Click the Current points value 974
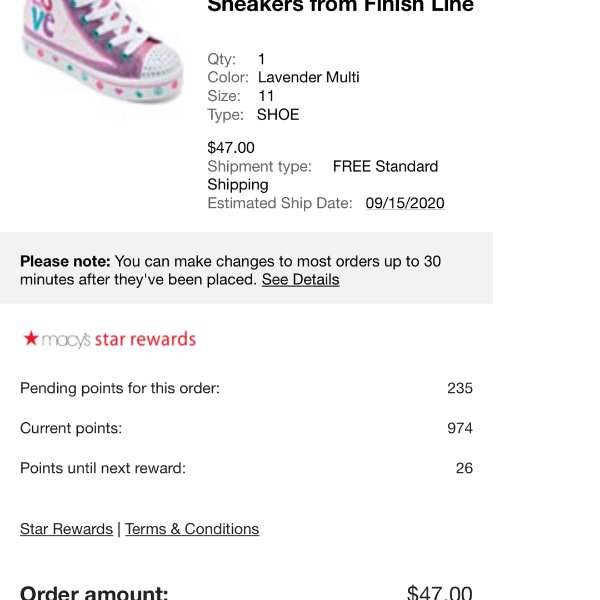 [x=460, y=428]
